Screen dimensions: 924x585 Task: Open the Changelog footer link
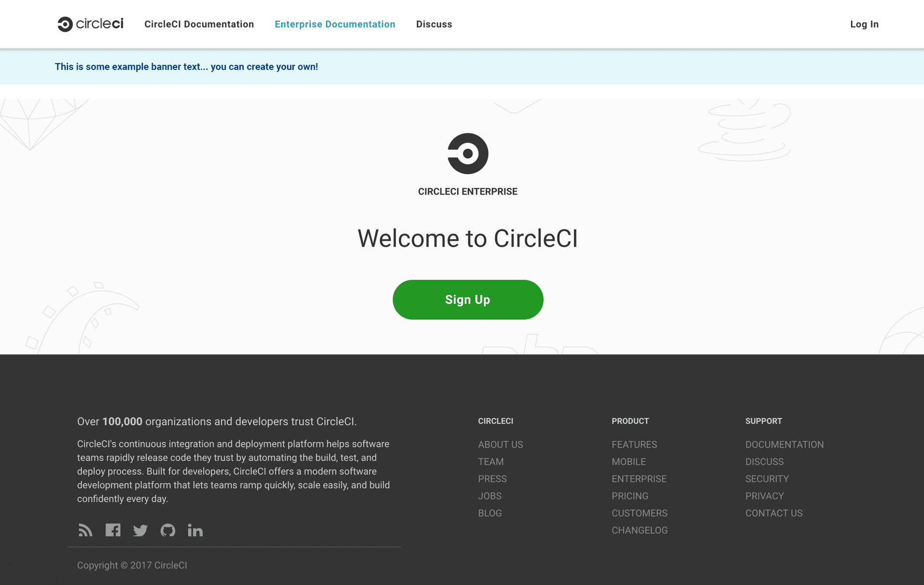tap(639, 530)
